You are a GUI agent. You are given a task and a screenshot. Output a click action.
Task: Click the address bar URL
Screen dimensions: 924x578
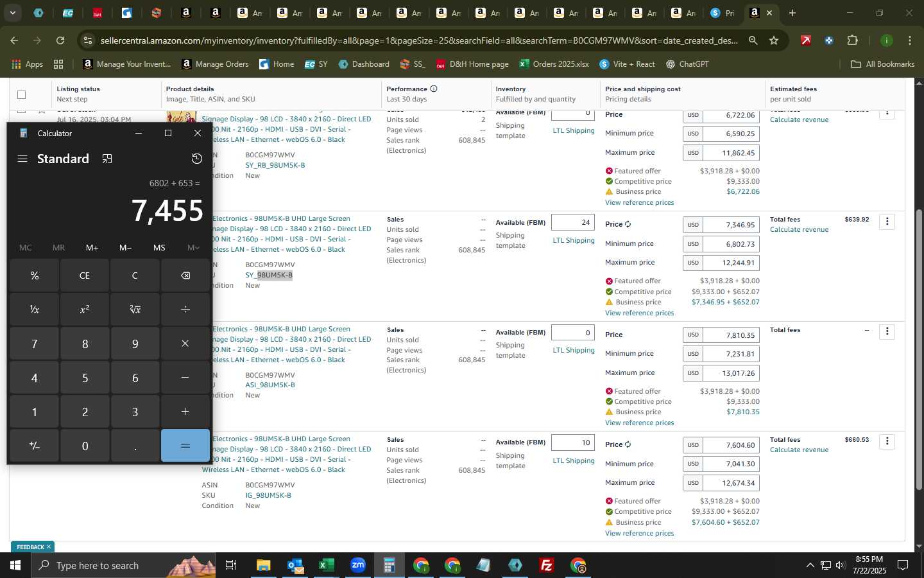coord(419,40)
